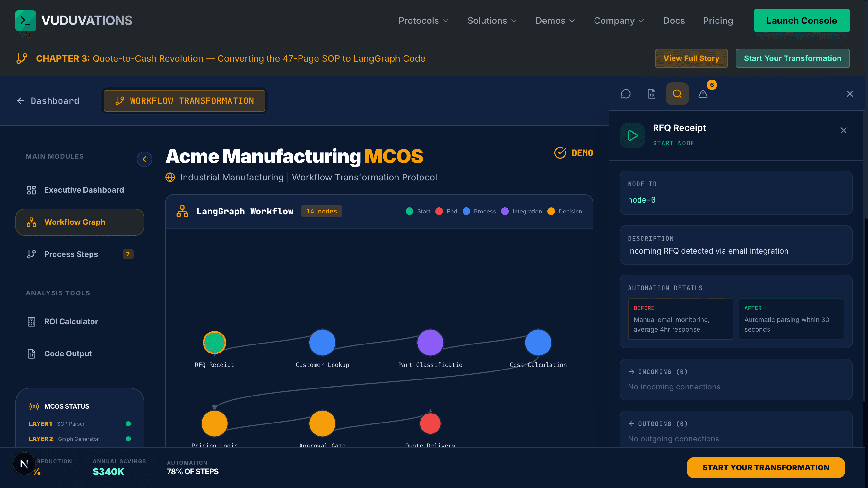Select the Quote Delivery red node
The width and height of the screenshot is (868, 488).
(x=430, y=423)
